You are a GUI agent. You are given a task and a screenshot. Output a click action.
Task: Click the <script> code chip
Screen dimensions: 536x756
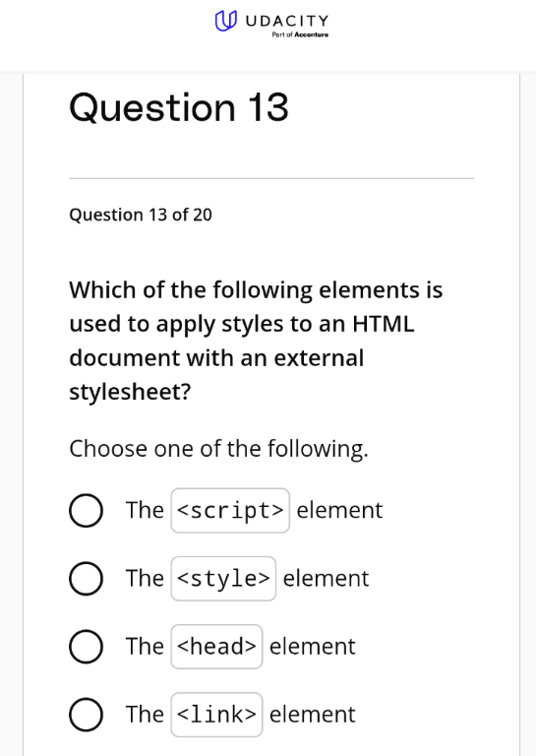[x=230, y=511]
